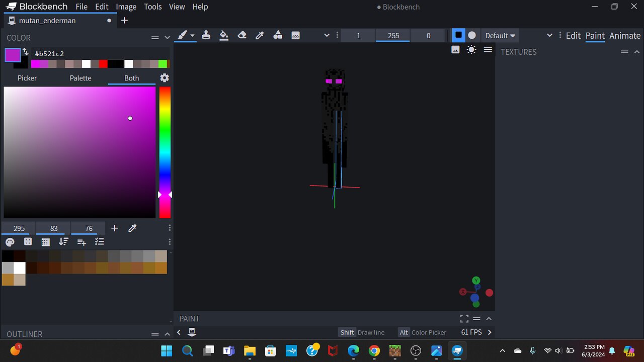Click the save icon in status bar

coord(192,332)
